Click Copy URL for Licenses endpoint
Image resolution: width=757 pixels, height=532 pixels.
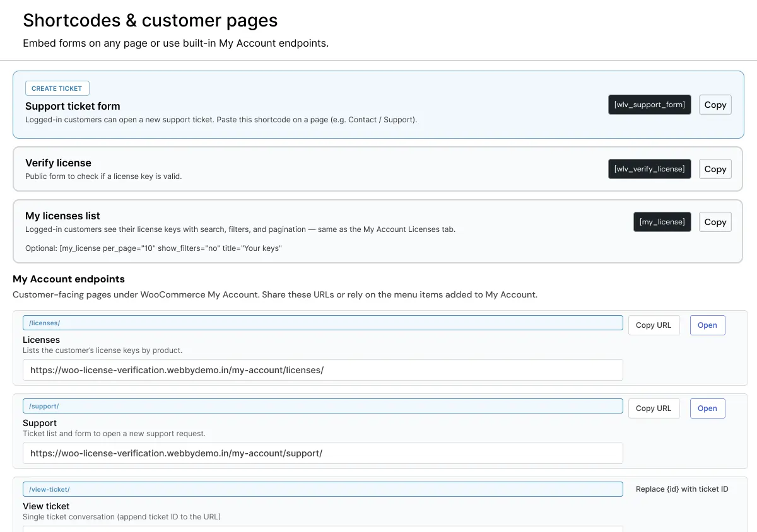(654, 325)
